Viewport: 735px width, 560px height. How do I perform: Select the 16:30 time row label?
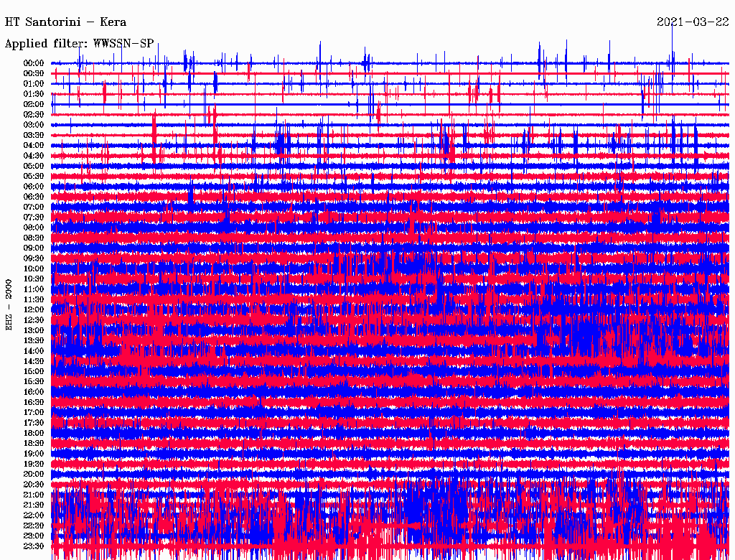click(34, 403)
